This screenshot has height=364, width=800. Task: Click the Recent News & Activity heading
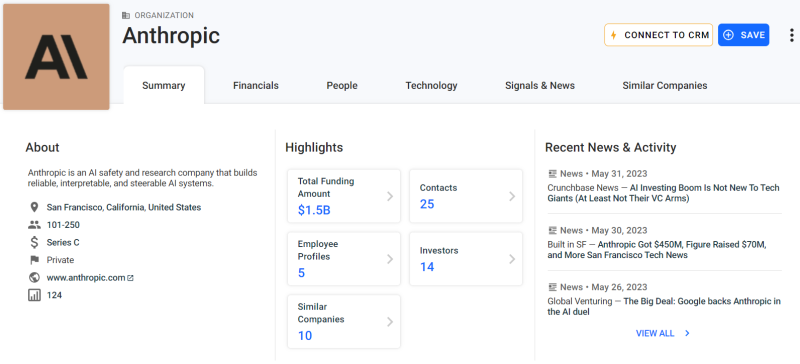pyautogui.click(x=611, y=148)
